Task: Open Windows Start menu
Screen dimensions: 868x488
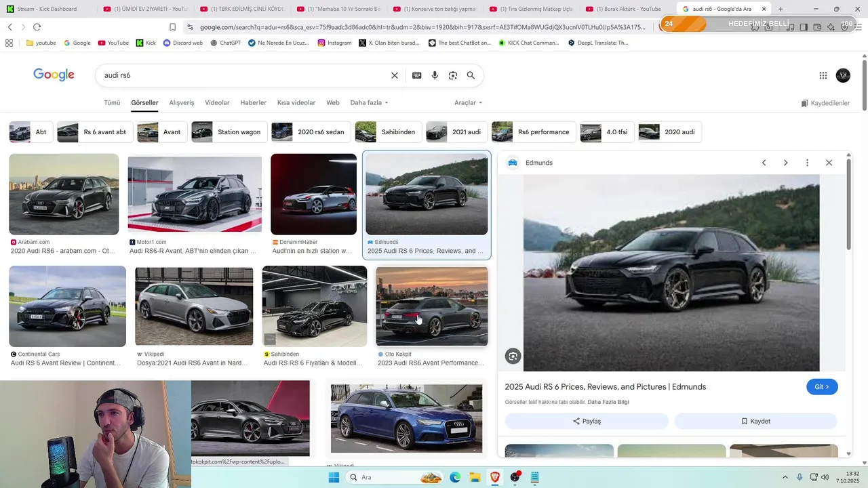Action: pos(334,477)
